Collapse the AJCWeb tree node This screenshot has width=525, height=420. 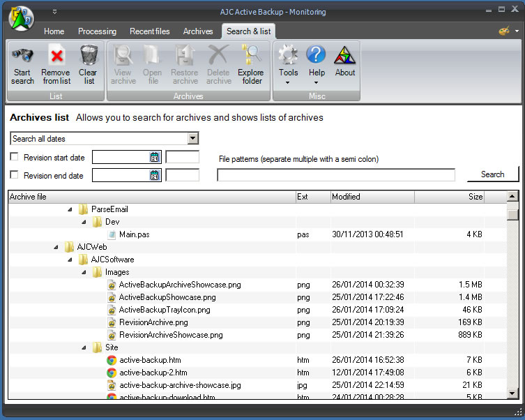[x=56, y=248]
